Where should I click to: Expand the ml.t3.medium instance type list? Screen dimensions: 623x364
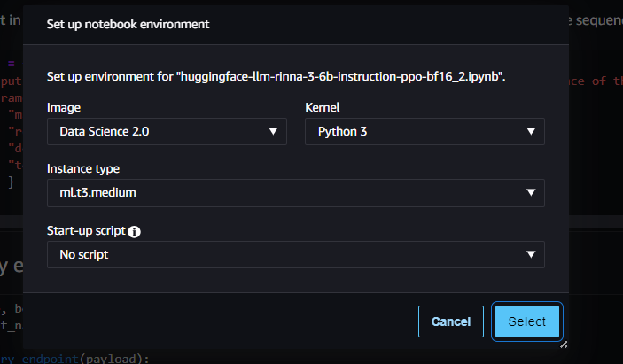296,193
